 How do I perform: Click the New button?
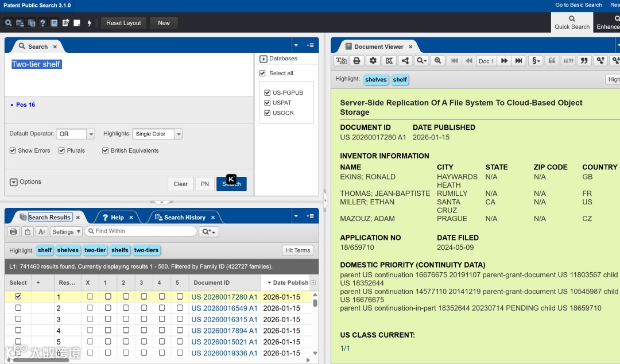(164, 23)
